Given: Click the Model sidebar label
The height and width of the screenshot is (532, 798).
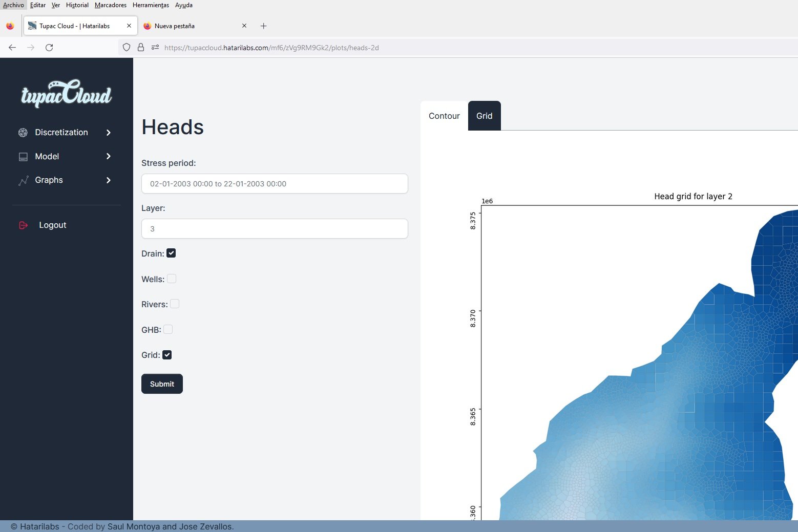Looking at the screenshot, I should [47, 157].
